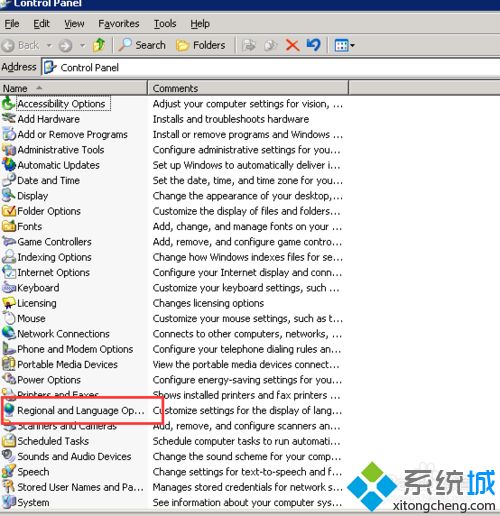
Task: Expand the Forward history dropdown arrow
Action: point(82,45)
